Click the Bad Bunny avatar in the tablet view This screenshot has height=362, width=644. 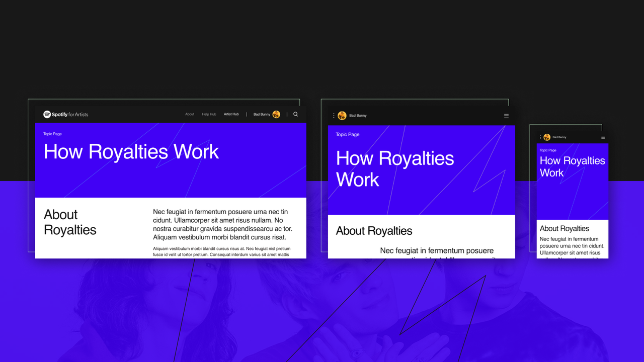[x=342, y=116]
